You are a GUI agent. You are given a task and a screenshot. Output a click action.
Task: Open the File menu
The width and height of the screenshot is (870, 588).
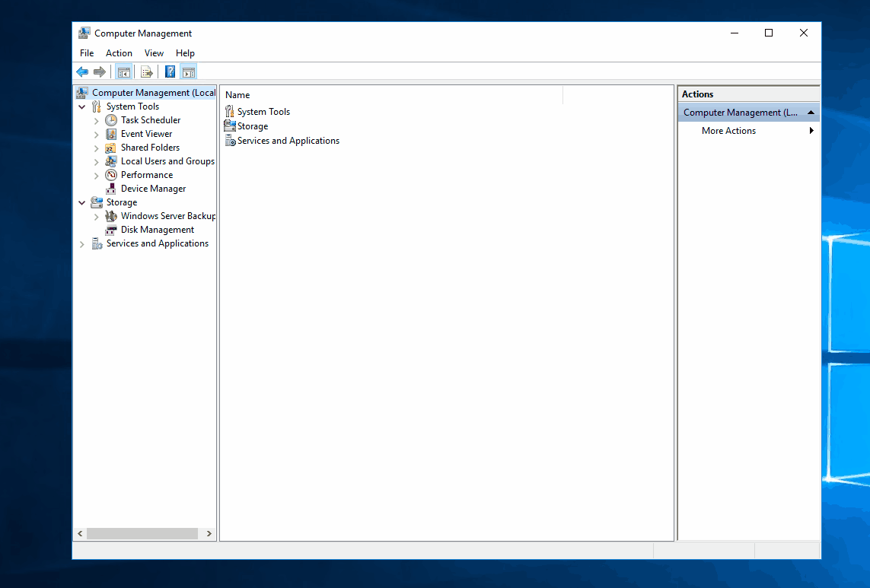point(87,52)
